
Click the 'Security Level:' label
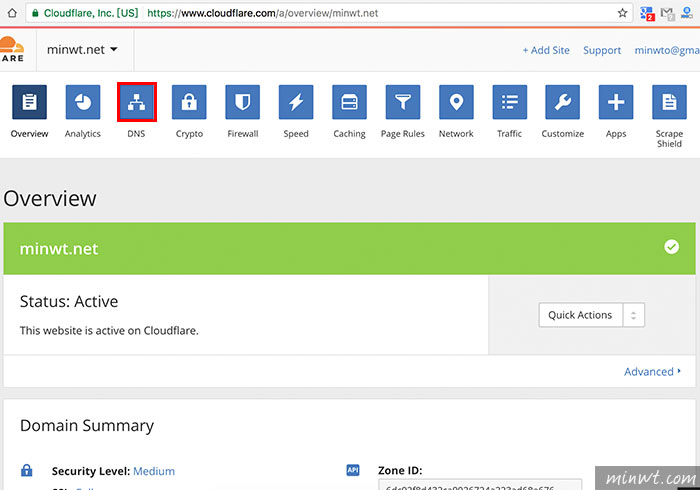91,471
